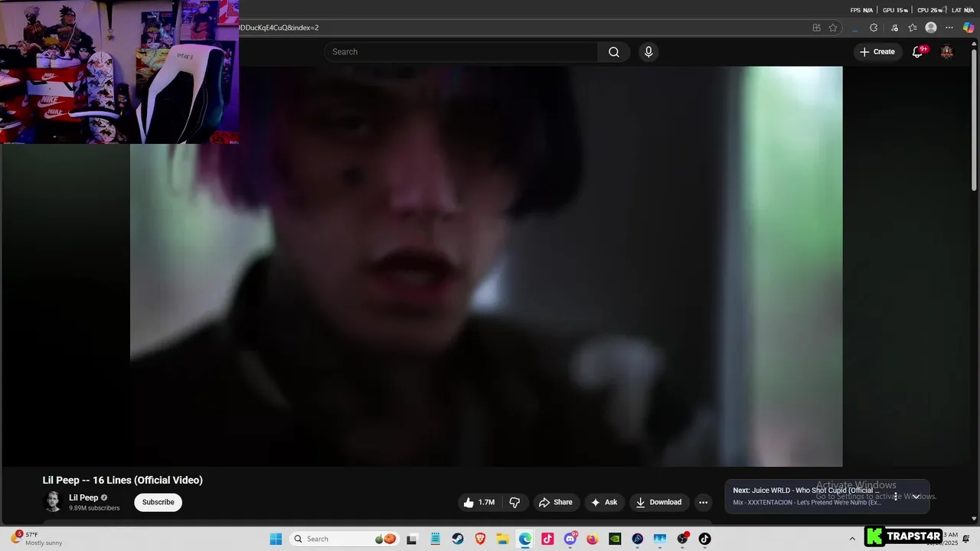Open YouTube account avatar menu
The width and height of the screenshot is (980, 551).
click(x=947, y=52)
